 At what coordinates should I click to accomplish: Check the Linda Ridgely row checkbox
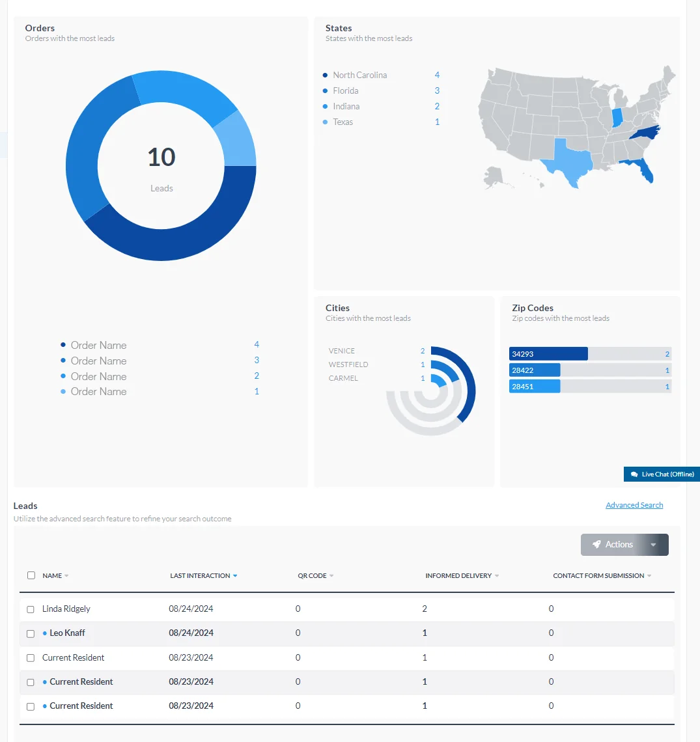[x=31, y=609]
